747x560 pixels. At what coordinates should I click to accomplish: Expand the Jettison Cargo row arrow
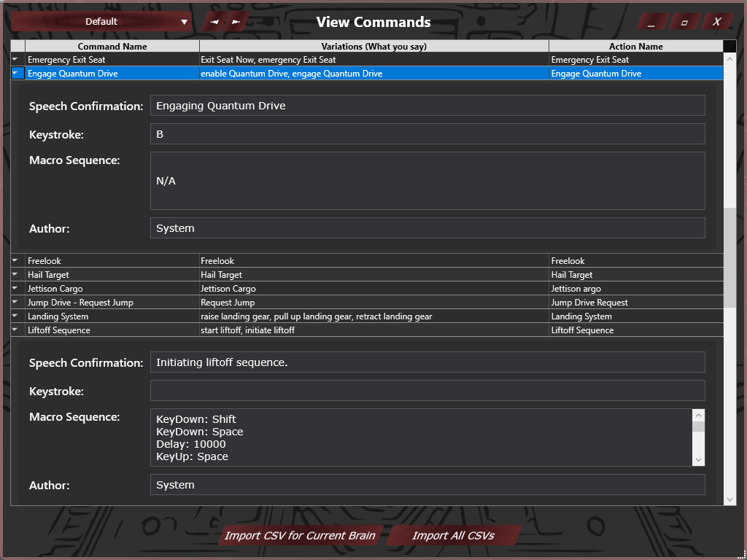(16, 289)
